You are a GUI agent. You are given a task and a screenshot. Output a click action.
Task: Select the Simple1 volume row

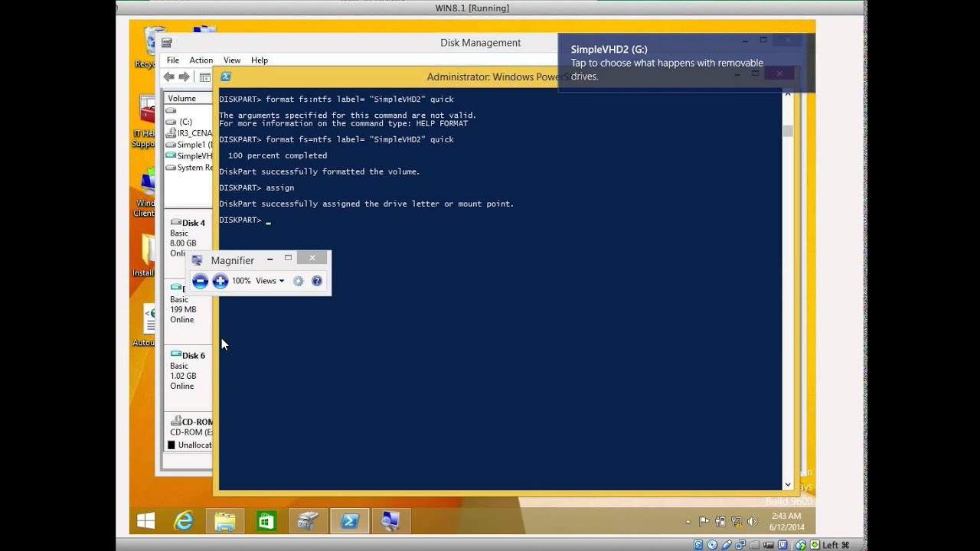(188, 145)
